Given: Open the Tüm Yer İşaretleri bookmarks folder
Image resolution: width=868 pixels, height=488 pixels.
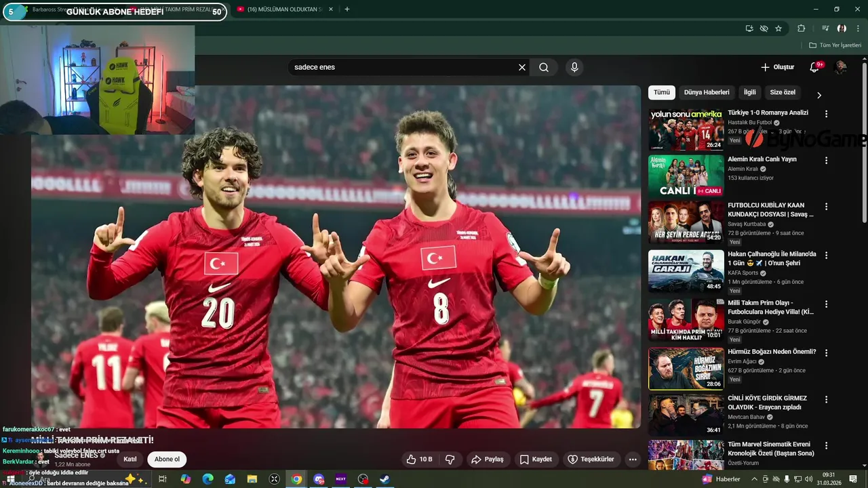Looking at the screenshot, I should coord(835,45).
